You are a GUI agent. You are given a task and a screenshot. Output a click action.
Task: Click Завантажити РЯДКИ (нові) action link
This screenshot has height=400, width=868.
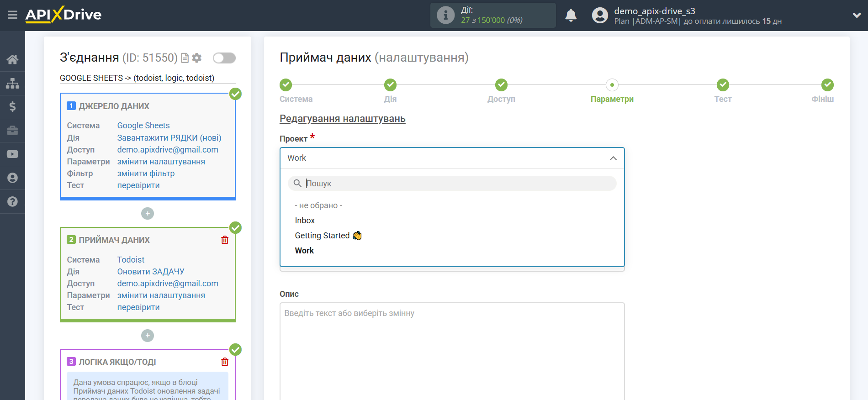point(169,138)
